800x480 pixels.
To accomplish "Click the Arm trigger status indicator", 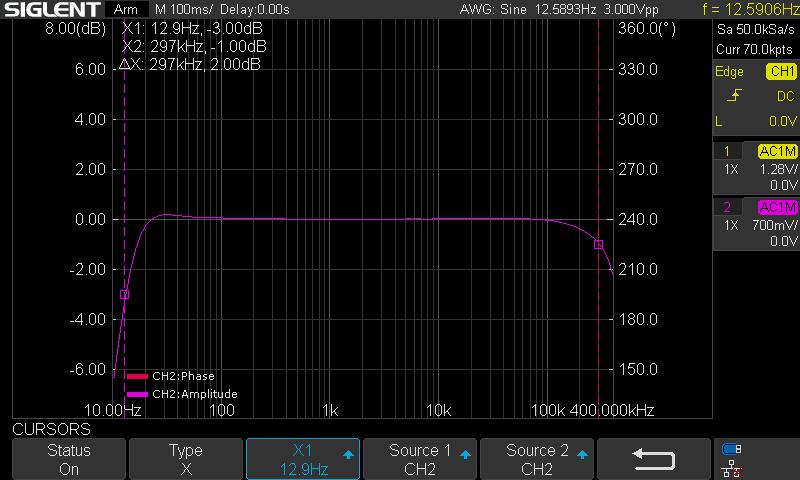I will coord(126,9).
